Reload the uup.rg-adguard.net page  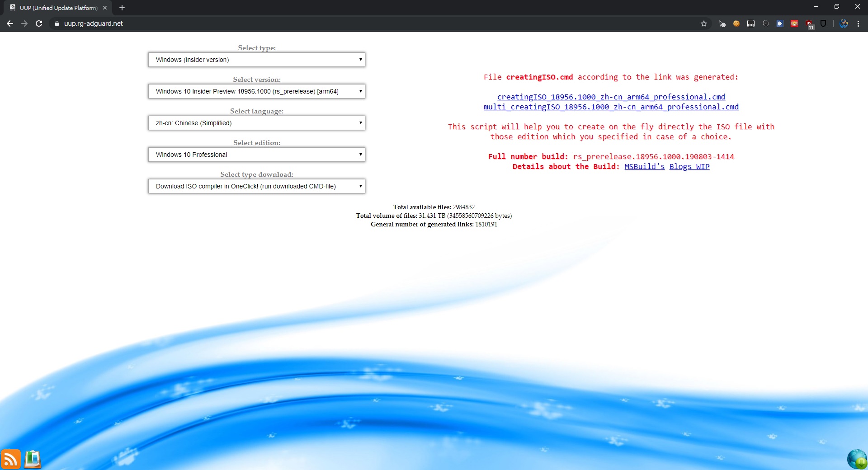coord(39,23)
